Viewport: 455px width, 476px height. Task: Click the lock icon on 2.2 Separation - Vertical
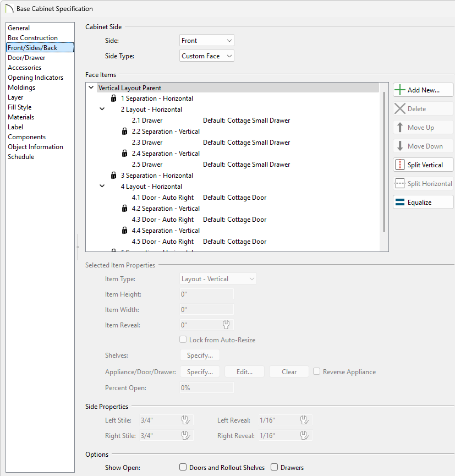point(124,132)
